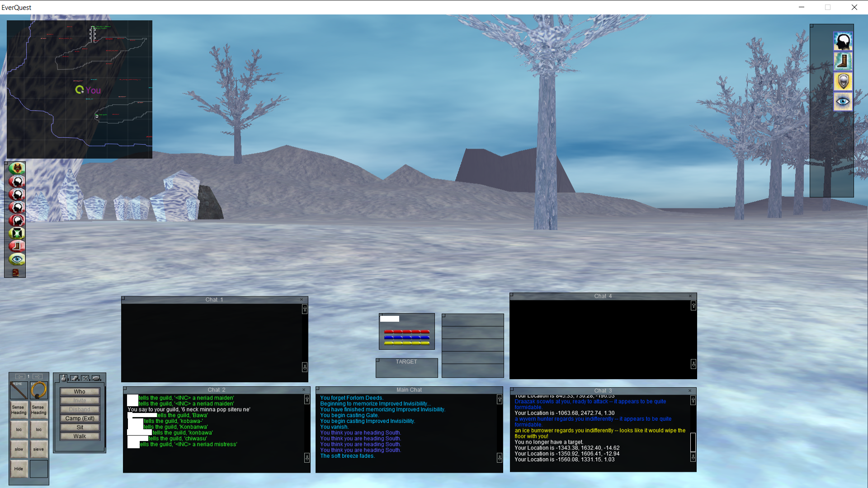
Task: Toggle the eye invisibility spell gem
Action: (x=17, y=259)
